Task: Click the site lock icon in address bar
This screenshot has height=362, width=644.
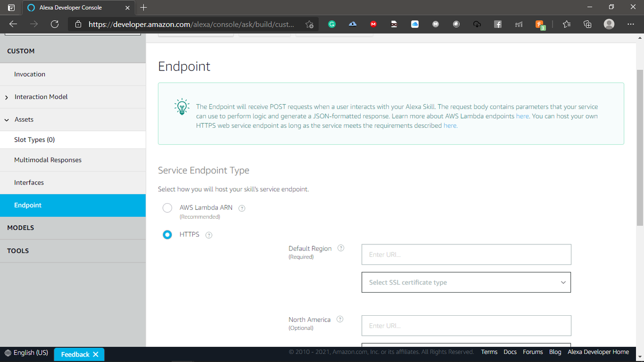Action: click(78, 24)
